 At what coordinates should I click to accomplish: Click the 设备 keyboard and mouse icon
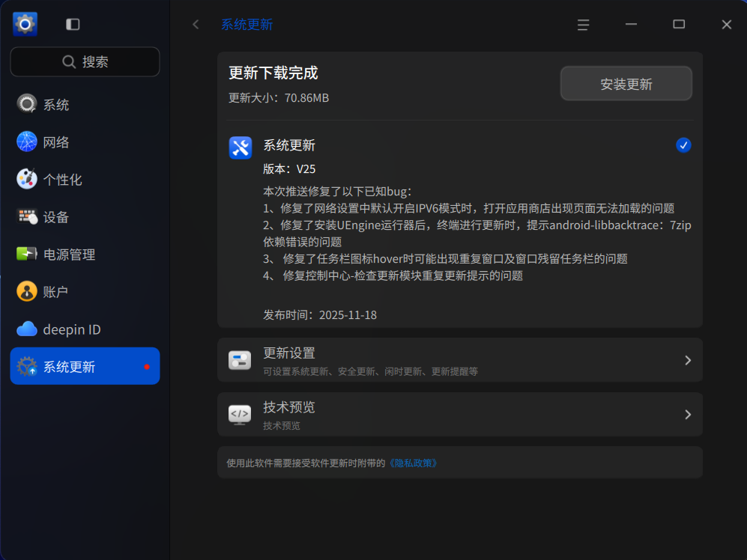[27, 216]
